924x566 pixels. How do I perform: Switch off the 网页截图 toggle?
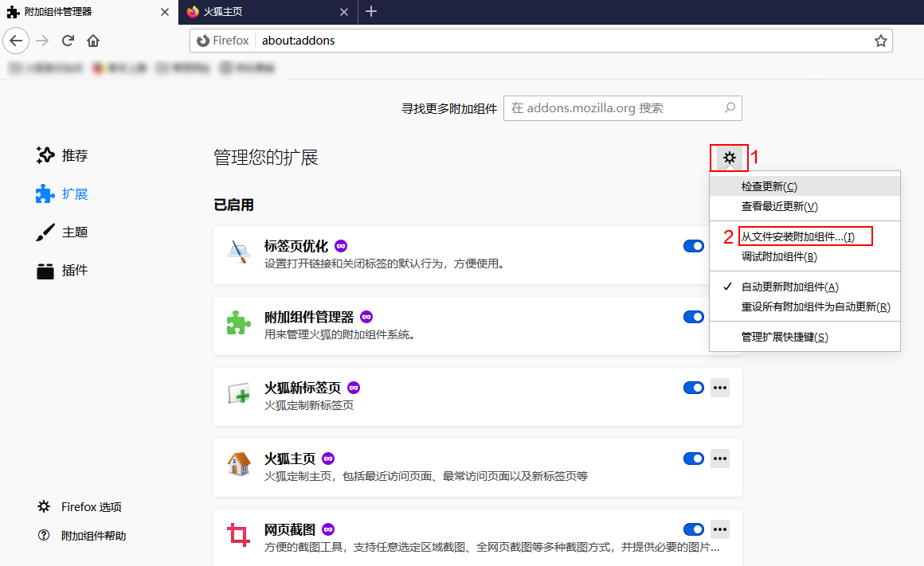coord(694,529)
